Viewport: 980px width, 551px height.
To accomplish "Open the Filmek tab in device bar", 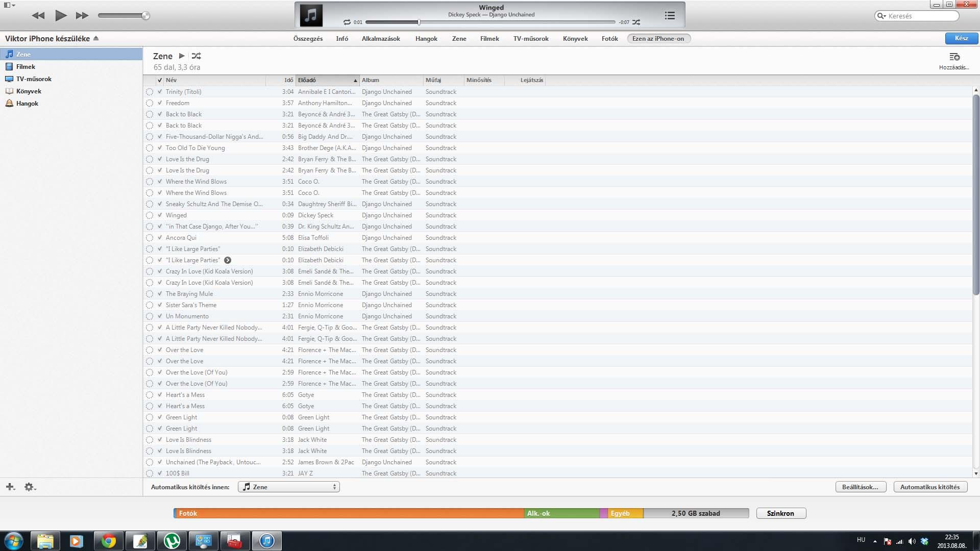I will [489, 39].
